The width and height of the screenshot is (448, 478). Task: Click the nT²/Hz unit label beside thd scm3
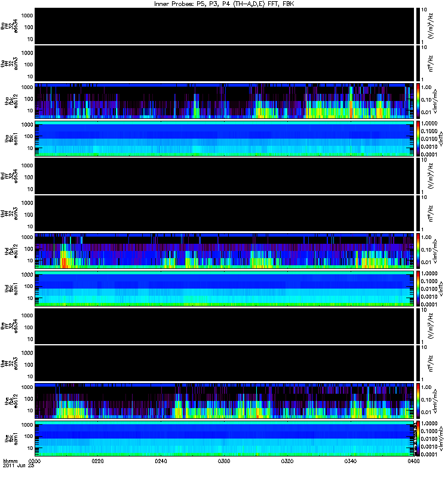point(431,213)
